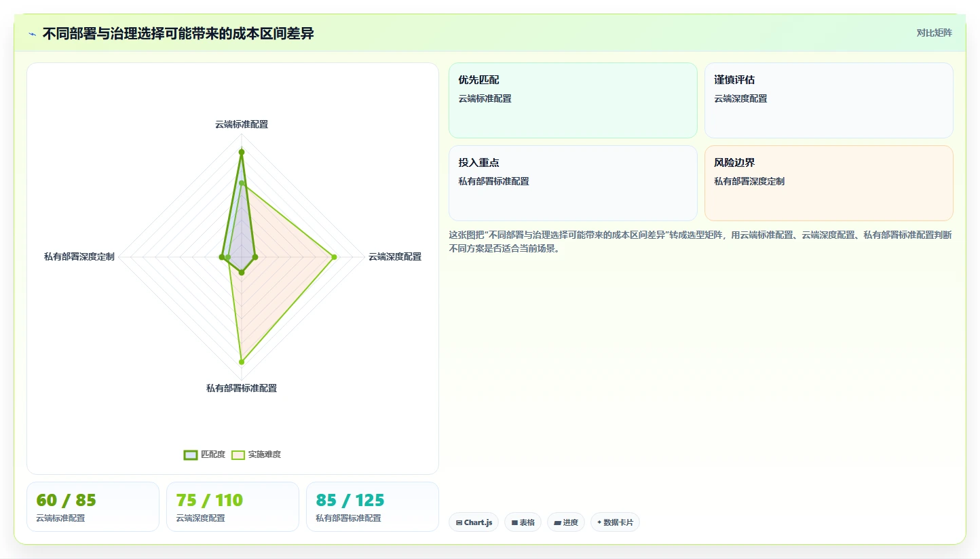This screenshot has height=559, width=980.
Task: Click the 进度 tag
Action: (565, 522)
